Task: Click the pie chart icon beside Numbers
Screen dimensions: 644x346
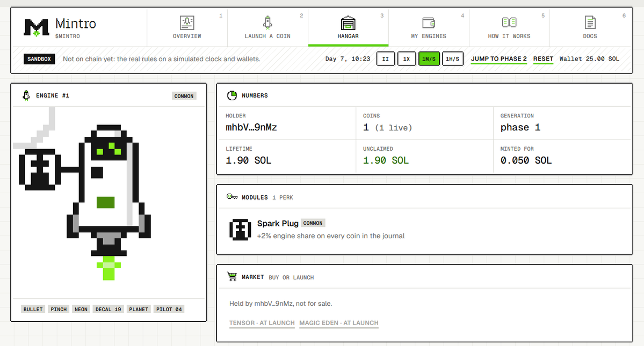Action: pos(232,95)
